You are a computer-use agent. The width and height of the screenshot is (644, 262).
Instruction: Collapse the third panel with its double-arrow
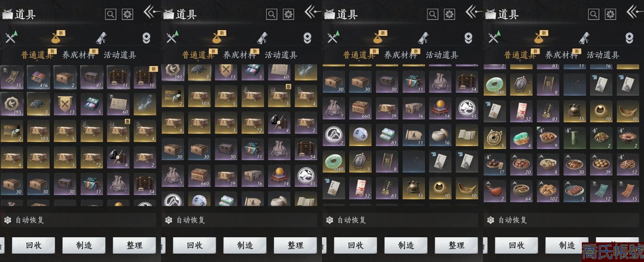pyautogui.click(x=474, y=12)
